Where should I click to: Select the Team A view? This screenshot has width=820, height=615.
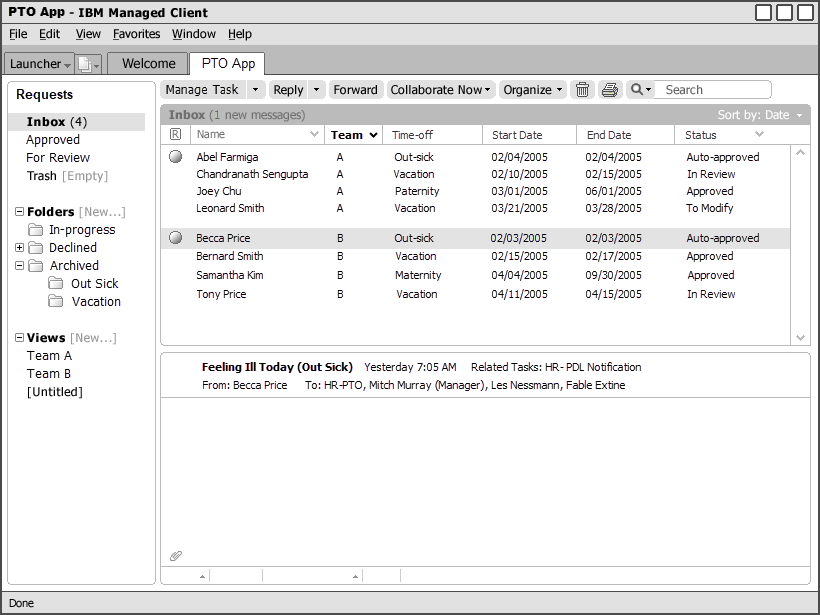point(49,356)
